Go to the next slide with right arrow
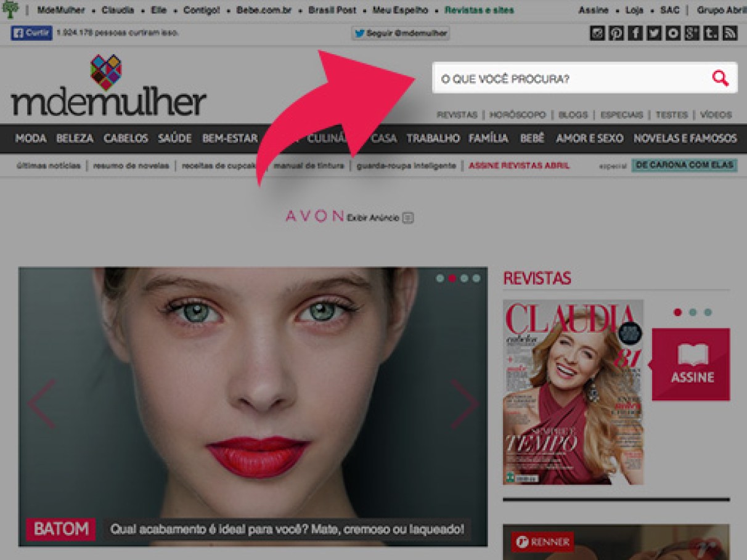This screenshot has height=560, width=747. tap(464, 404)
